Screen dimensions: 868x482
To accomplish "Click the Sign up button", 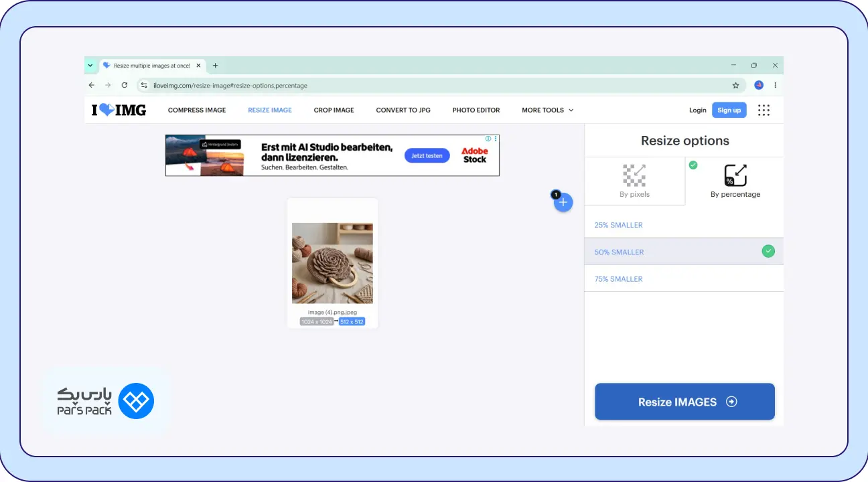I will click(729, 110).
